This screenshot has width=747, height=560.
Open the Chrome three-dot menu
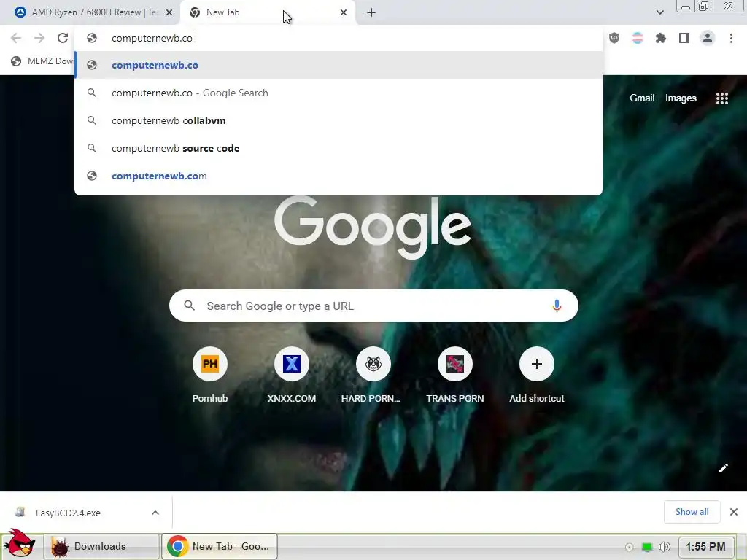click(x=731, y=38)
